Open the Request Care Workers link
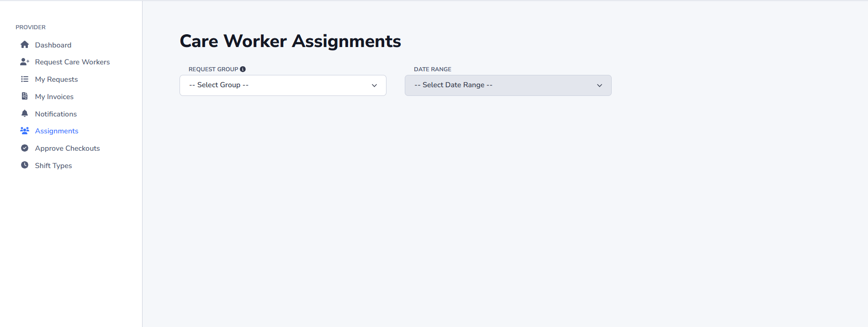 72,62
